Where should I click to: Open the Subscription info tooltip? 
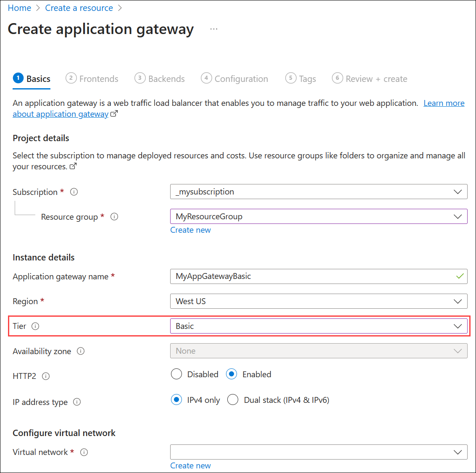coord(74,192)
